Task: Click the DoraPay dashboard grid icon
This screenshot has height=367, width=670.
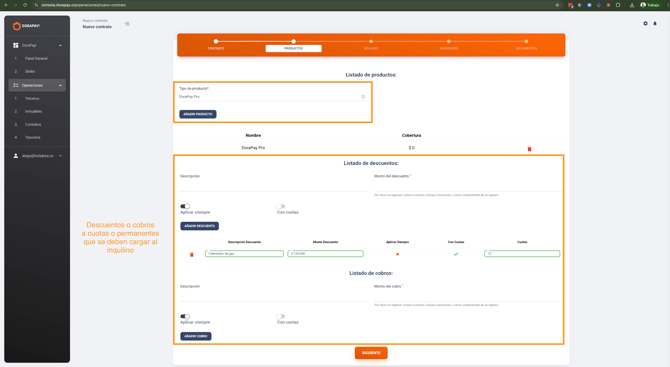Action: [x=16, y=45]
